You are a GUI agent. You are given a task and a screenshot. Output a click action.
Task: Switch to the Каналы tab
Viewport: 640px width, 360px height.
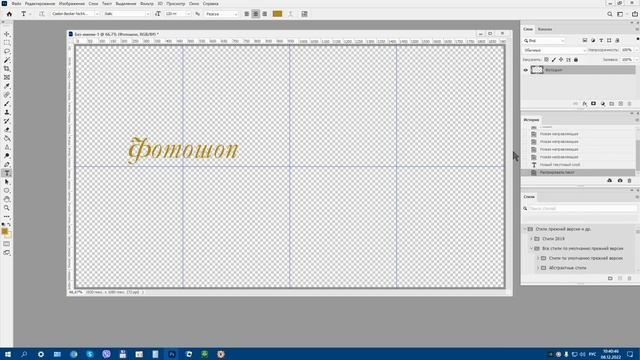click(x=544, y=29)
